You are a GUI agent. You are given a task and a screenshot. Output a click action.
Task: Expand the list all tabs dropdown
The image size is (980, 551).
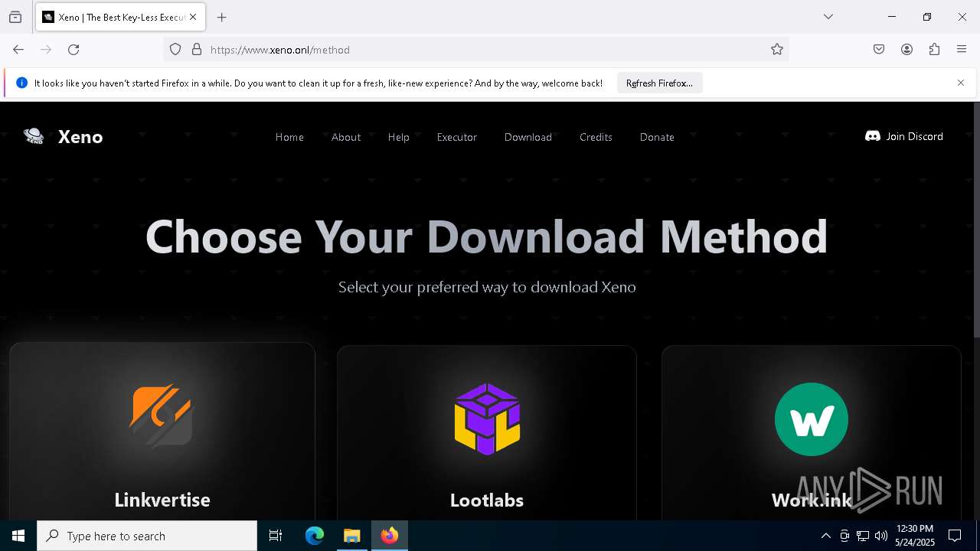(x=828, y=17)
